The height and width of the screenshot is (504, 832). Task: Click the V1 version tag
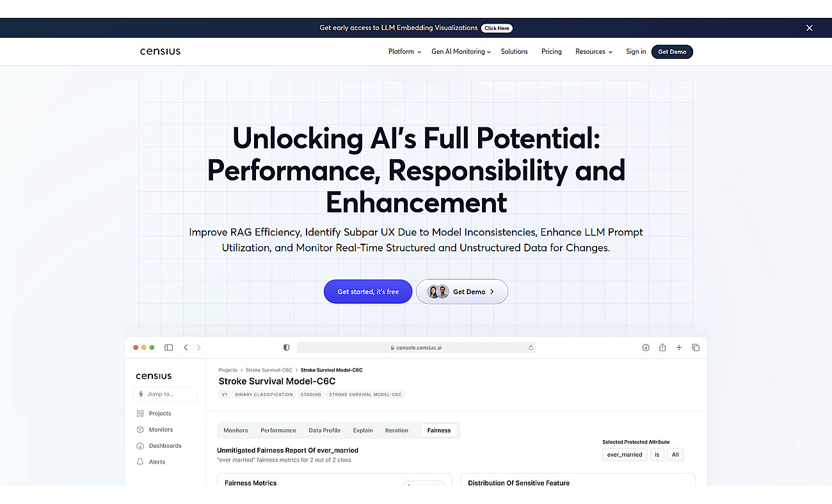(x=225, y=395)
